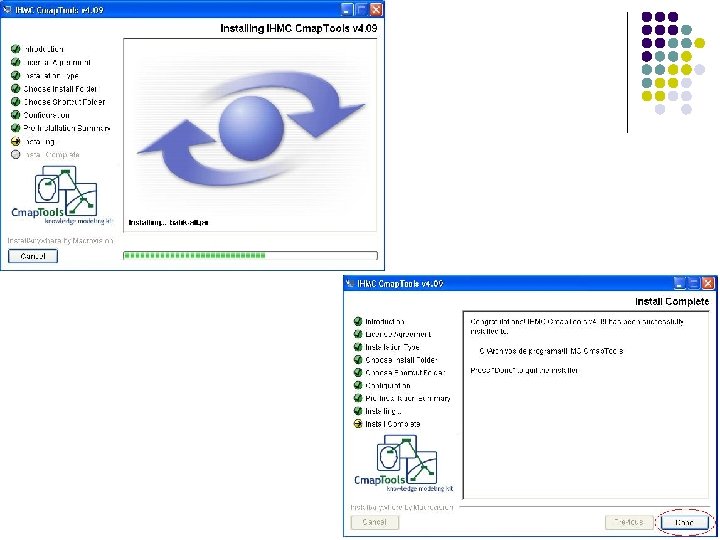
Task: Click "Install Complete" step label in Installing window
Action: click(x=52, y=155)
